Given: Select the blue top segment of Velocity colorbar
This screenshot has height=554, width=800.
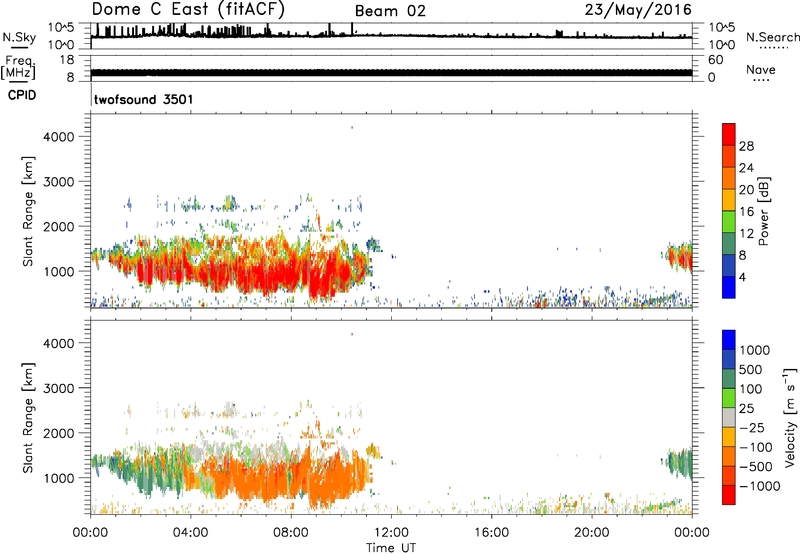Looking at the screenshot, I should click(729, 340).
